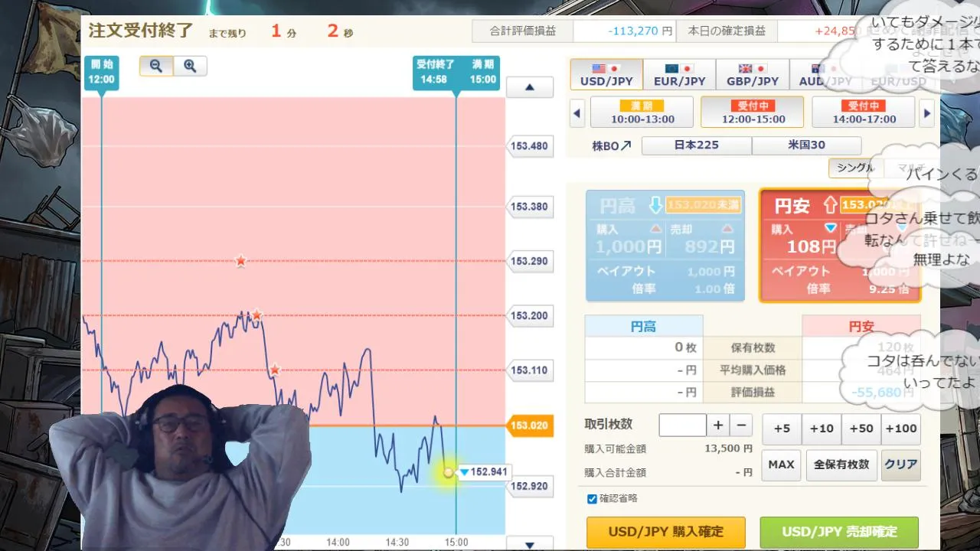Add +100 lots
Screen dimensions: 980x551
pyautogui.click(x=901, y=429)
